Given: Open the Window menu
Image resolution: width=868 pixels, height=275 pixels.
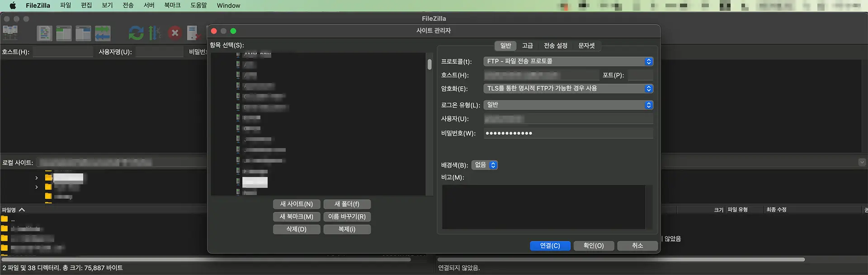Looking at the screenshot, I should pyautogui.click(x=228, y=5).
